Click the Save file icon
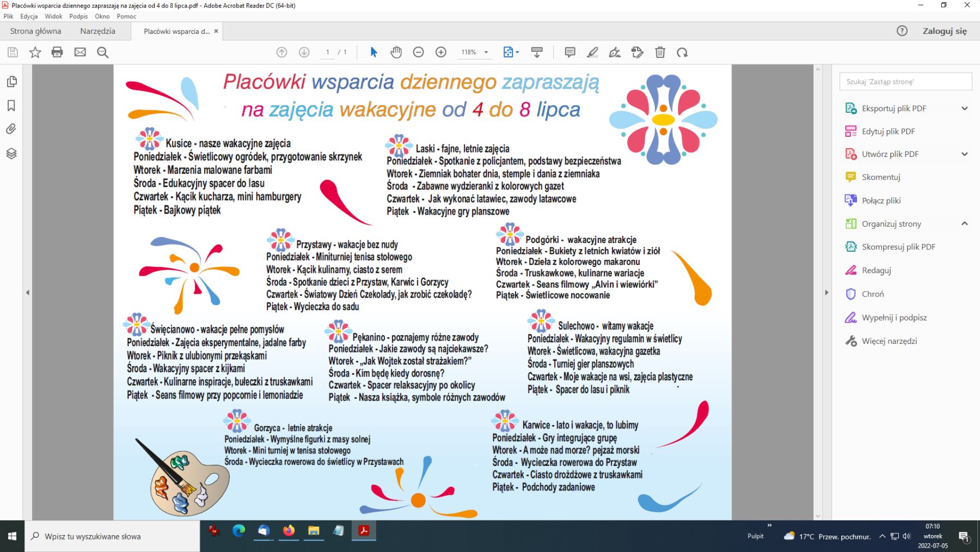 [13, 52]
